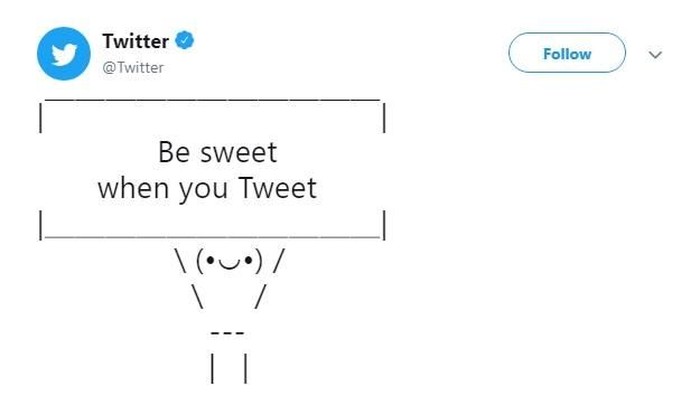Viewport: 700px width, 395px height.
Task: Click the sign's top border line
Action: tap(212, 100)
